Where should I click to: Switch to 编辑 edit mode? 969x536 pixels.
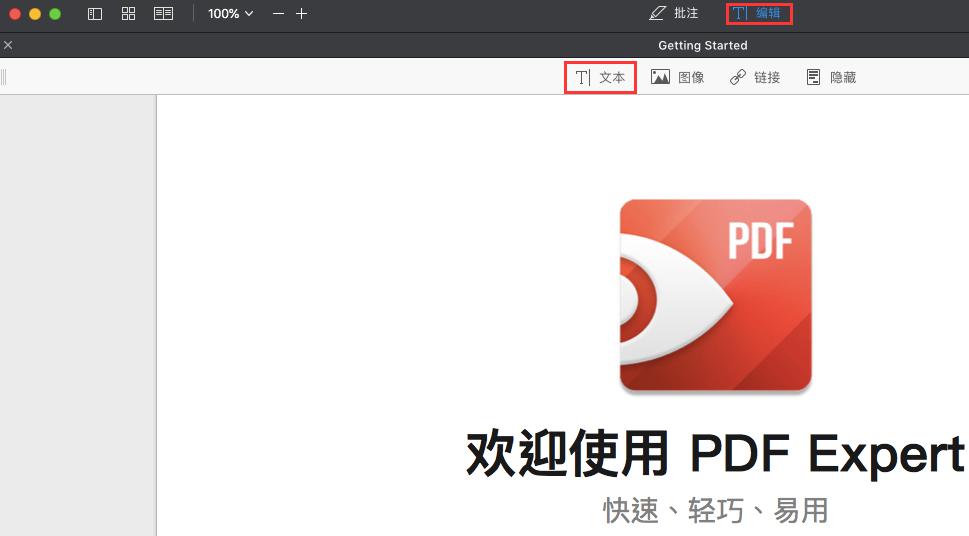758,13
